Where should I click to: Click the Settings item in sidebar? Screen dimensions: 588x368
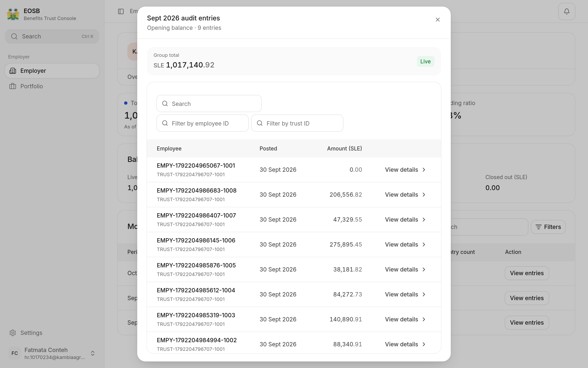[x=52, y=333]
